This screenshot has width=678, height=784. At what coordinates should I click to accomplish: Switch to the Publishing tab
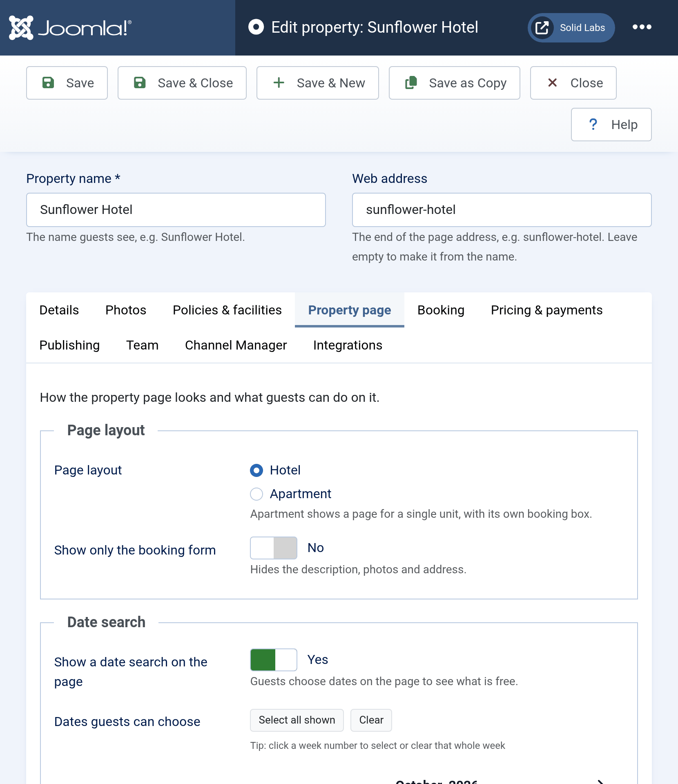(69, 345)
